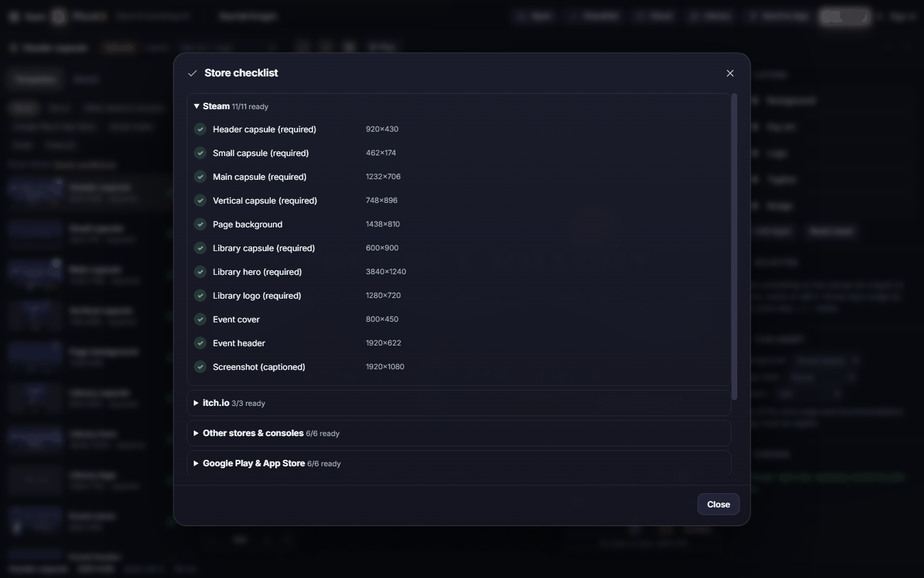Select the Library logo (required) entry
This screenshot has width=924, height=578.
tap(459, 295)
